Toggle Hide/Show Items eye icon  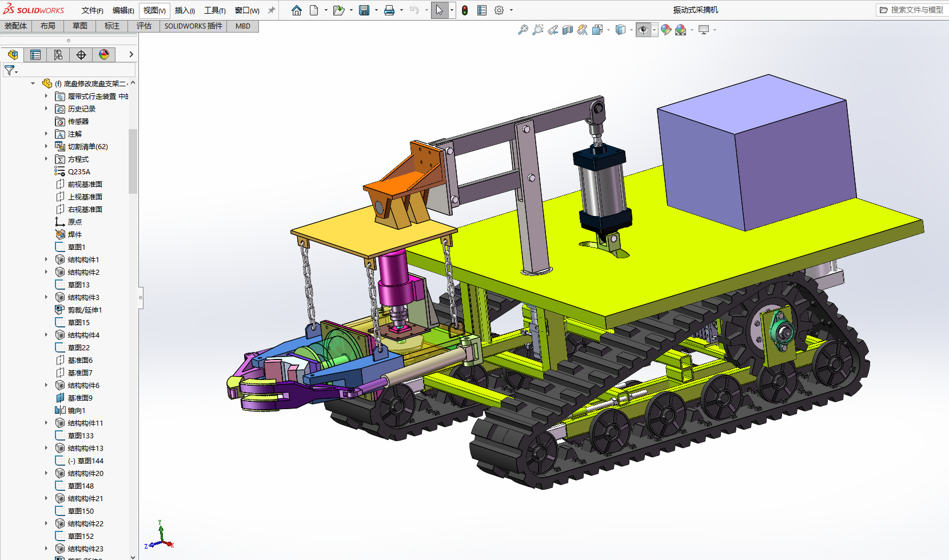643,30
